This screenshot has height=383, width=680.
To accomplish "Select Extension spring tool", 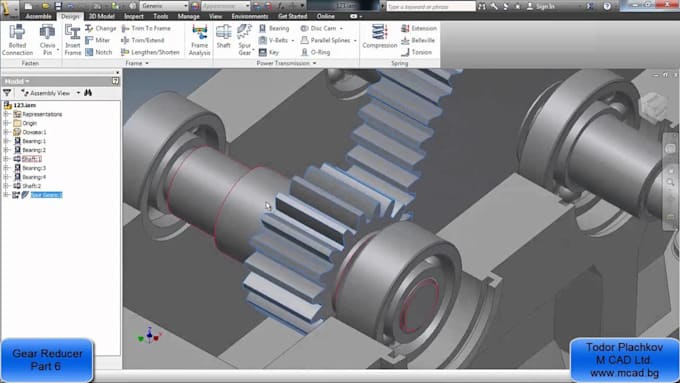I will 419,28.
